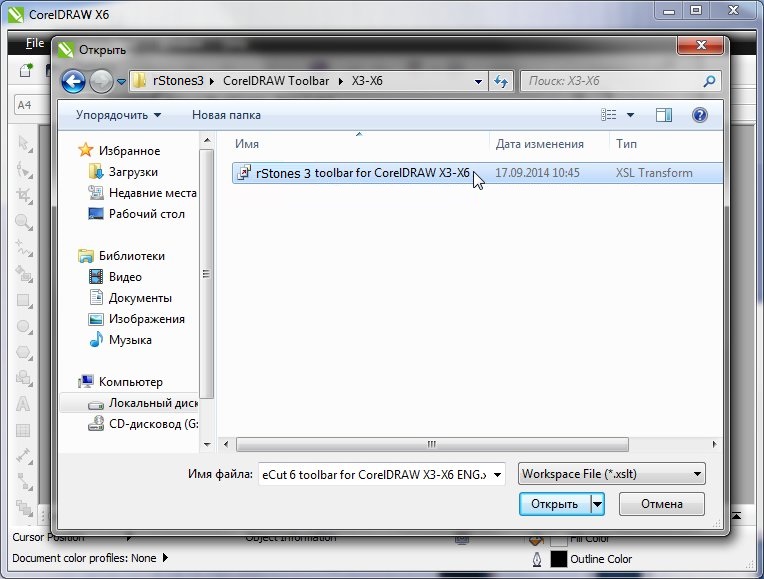The height and width of the screenshot is (579, 764).
Task: Select the Freehand tool in CorelDRAW toolbox
Action: click(x=23, y=248)
